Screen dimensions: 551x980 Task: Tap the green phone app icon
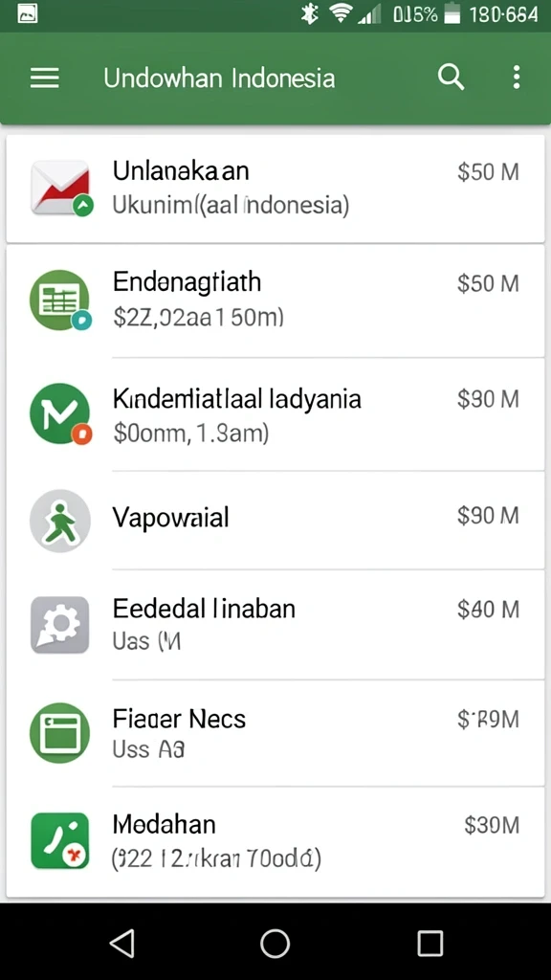60,840
